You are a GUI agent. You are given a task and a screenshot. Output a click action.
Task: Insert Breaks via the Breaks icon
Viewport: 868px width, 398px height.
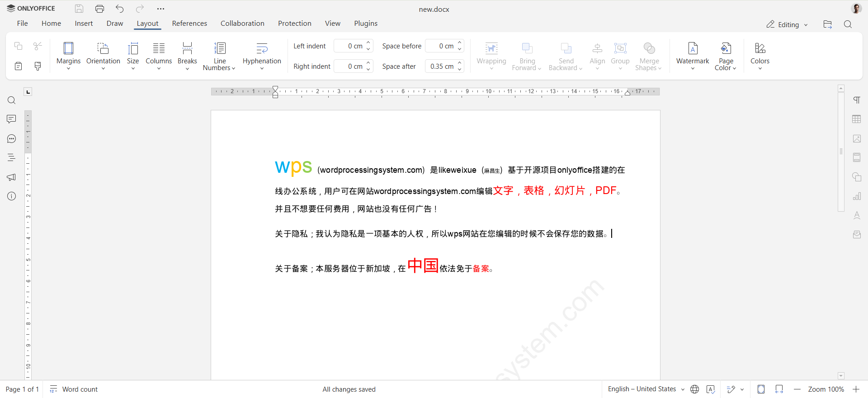point(187,56)
